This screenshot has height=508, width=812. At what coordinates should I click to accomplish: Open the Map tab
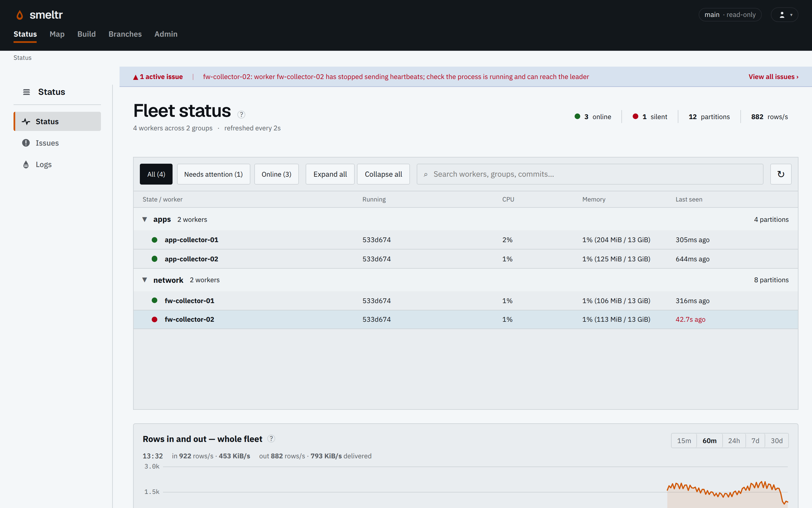tap(57, 34)
